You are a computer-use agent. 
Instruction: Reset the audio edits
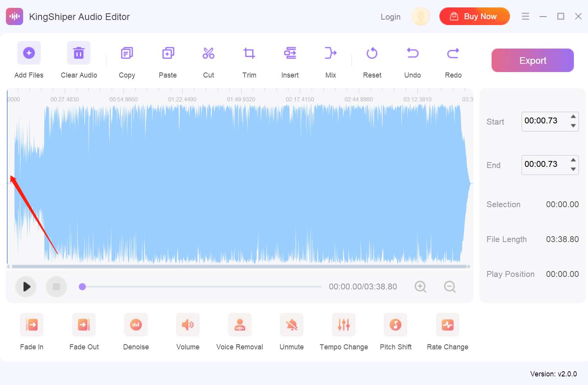pos(372,53)
